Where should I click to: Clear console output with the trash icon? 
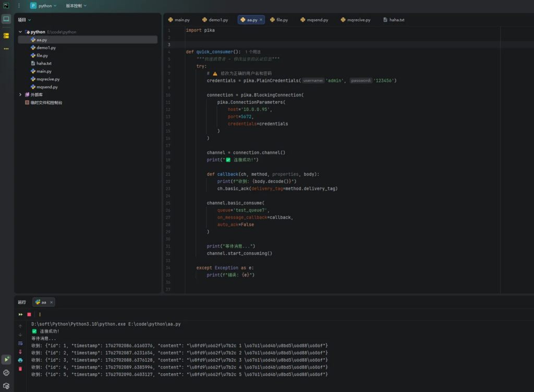pos(20,369)
